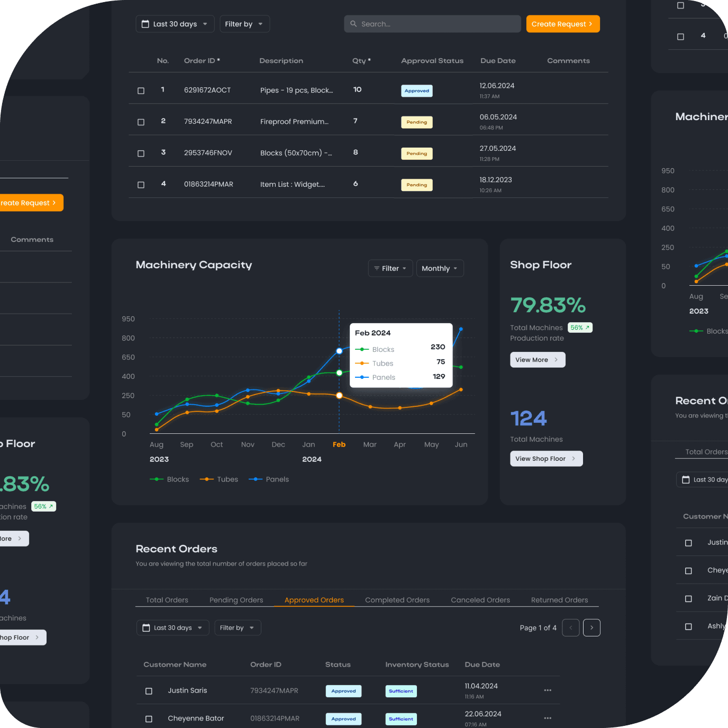Image resolution: width=728 pixels, height=728 pixels.
Task: Click the Create Request button
Action: 563,24
